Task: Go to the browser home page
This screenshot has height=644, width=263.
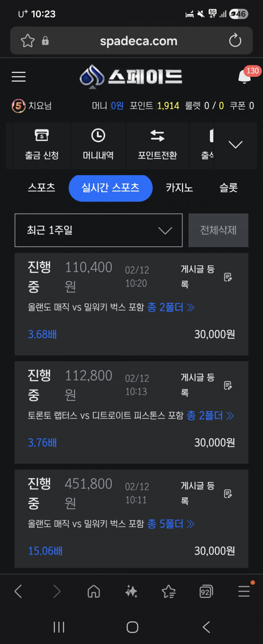Action: 94,591
